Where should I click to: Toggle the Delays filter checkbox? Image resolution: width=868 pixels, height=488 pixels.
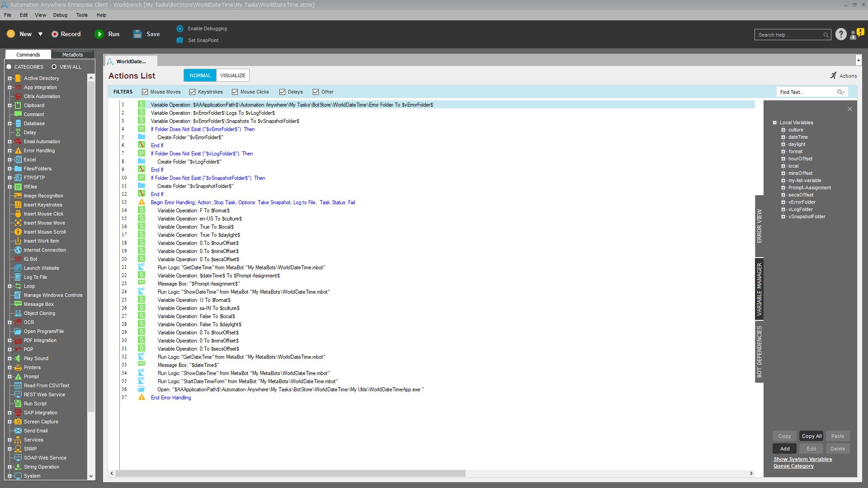[283, 92]
